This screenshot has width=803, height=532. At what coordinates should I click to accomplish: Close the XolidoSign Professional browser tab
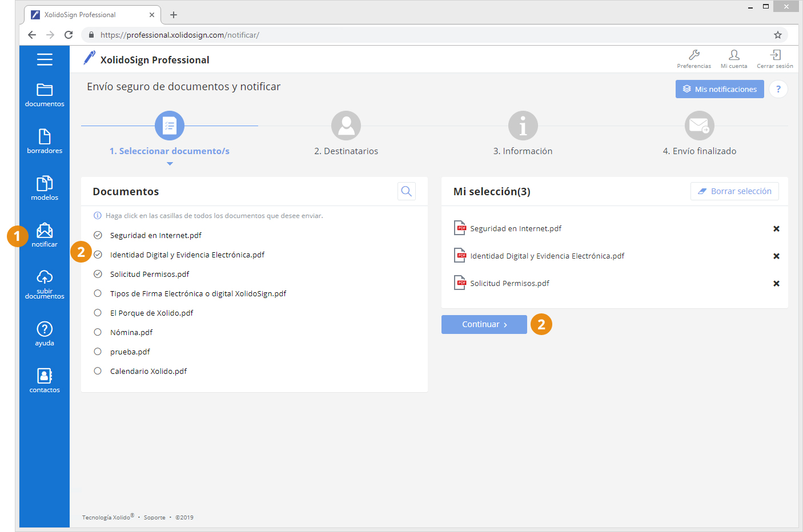pos(152,15)
